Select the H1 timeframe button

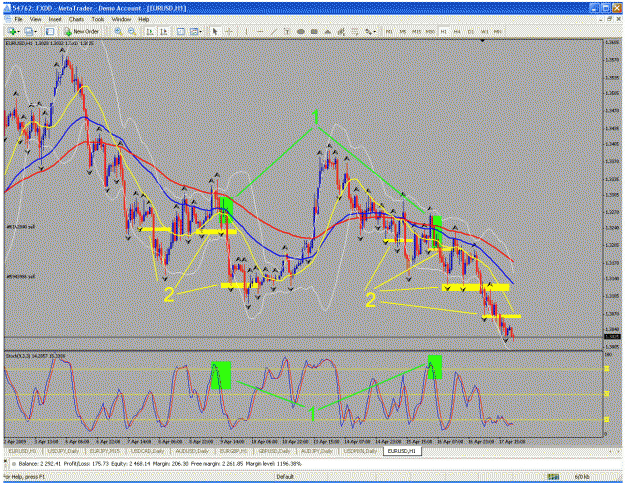pos(443,31)
